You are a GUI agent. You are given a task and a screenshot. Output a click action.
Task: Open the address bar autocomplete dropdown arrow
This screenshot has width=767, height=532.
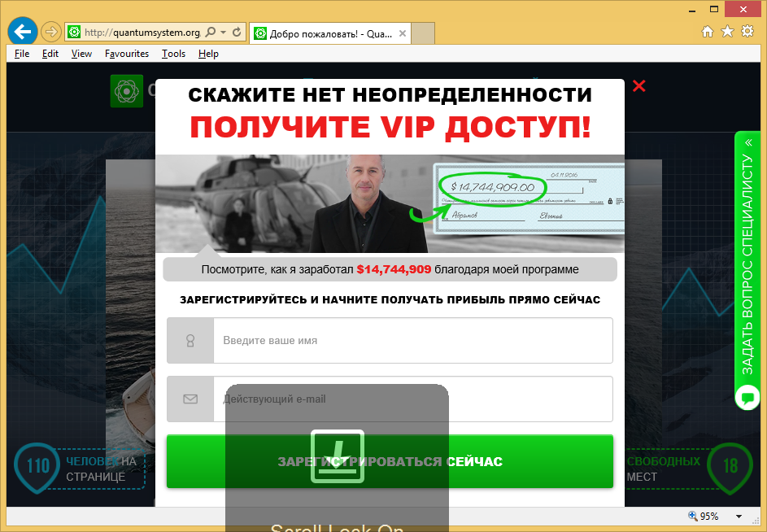point(223,33)
